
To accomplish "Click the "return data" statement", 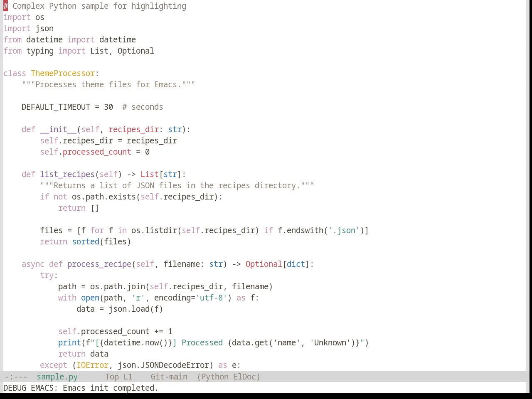I will tap(83, 354).
